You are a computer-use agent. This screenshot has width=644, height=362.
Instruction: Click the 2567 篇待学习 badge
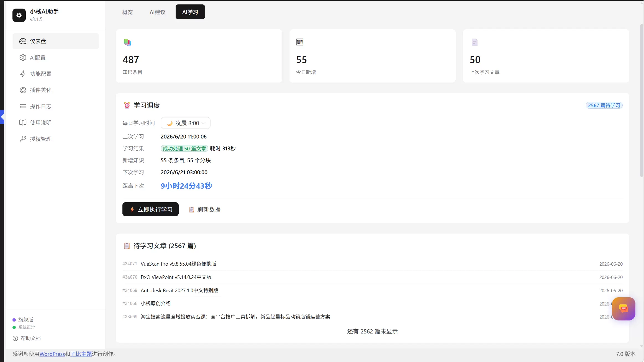click(x=604, y=105)
